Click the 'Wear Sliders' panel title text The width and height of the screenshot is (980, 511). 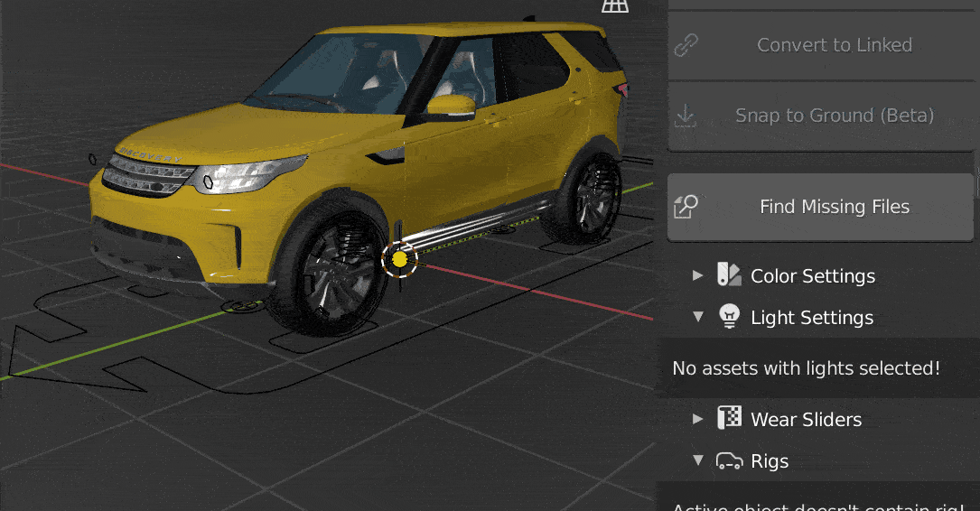point(807,419)
